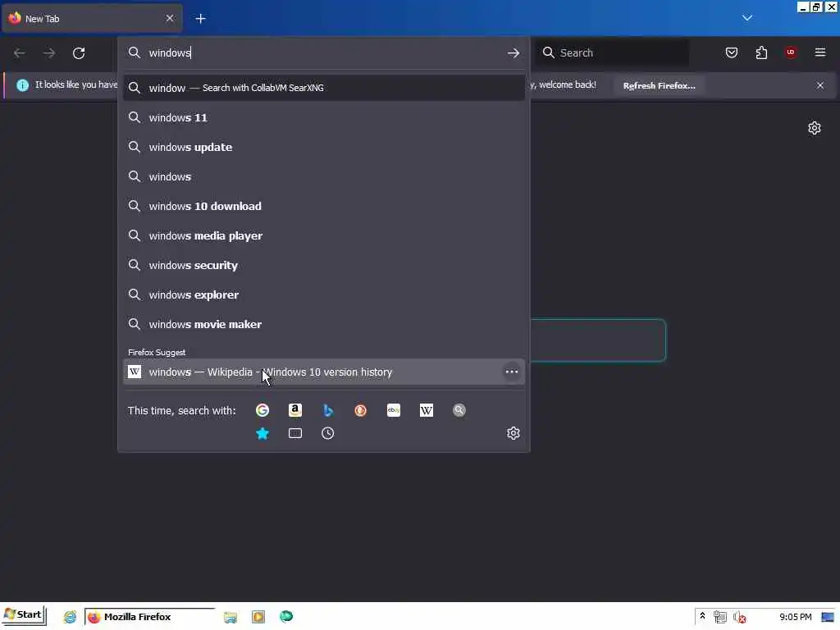Viewport: 840px width, 630px height.
Task: Open the Extensions puzzle icon
Action: (x=761, y=52)
